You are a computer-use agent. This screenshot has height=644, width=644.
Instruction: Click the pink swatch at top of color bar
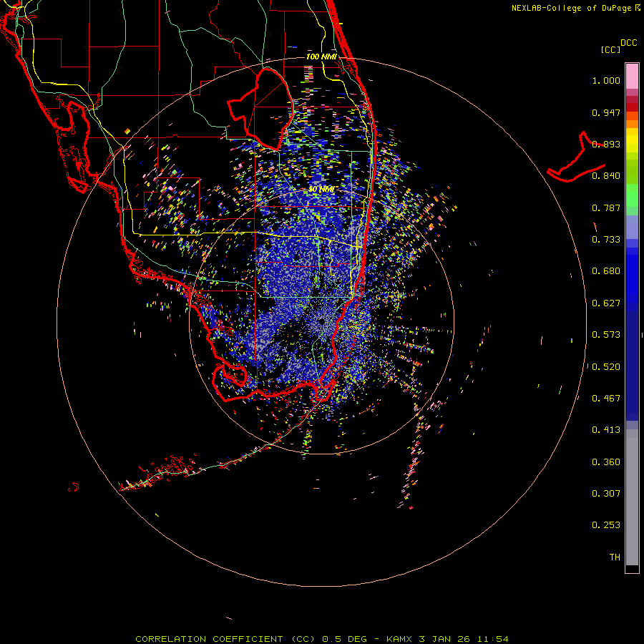(x=632, y=76)
